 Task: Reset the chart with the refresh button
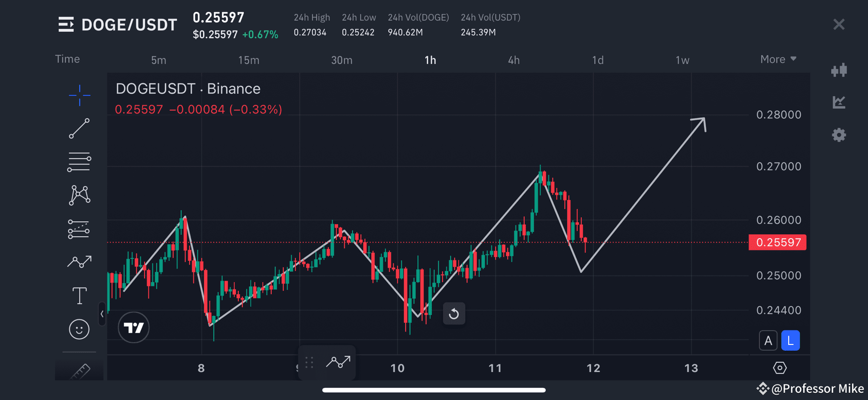454,313
